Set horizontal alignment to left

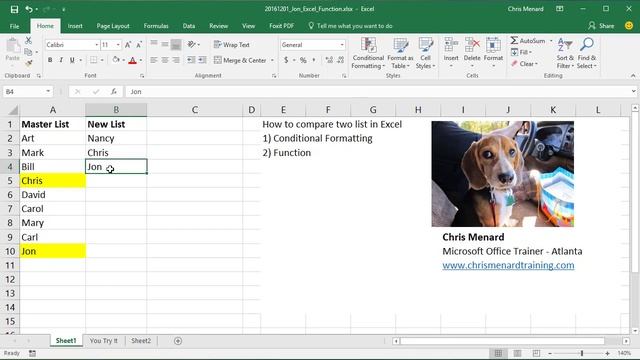154,60
